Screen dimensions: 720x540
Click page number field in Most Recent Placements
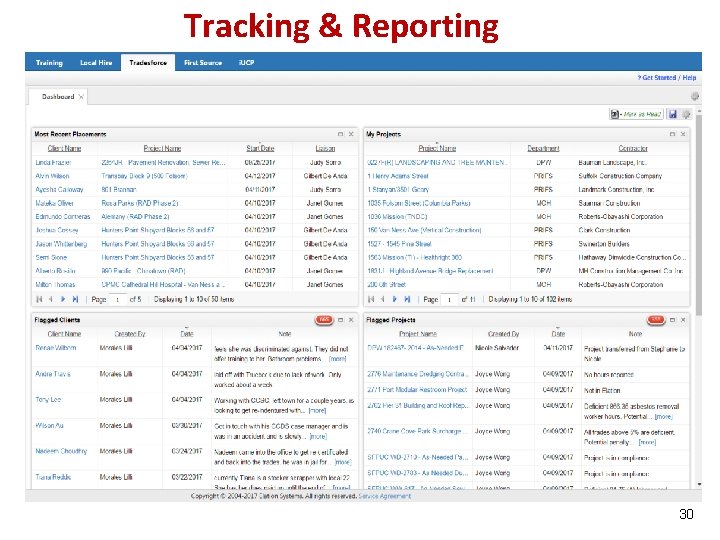[x=118, y=299]
